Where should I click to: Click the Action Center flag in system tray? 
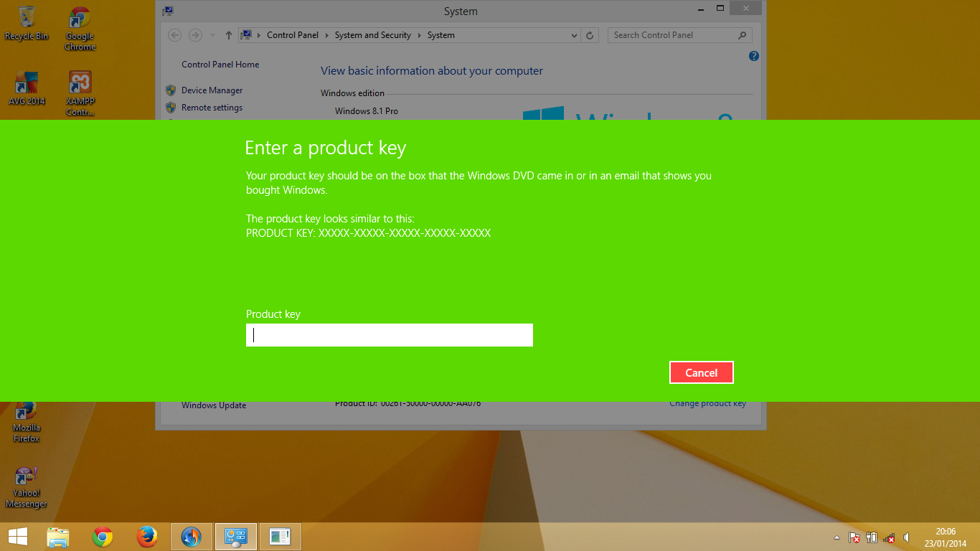coord(854,537)
